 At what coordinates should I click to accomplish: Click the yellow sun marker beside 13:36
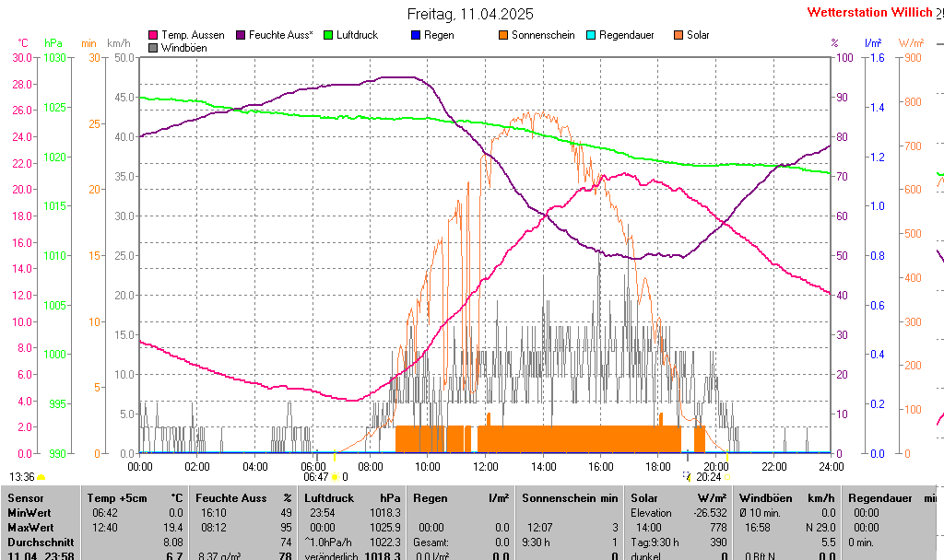point(41,477)
